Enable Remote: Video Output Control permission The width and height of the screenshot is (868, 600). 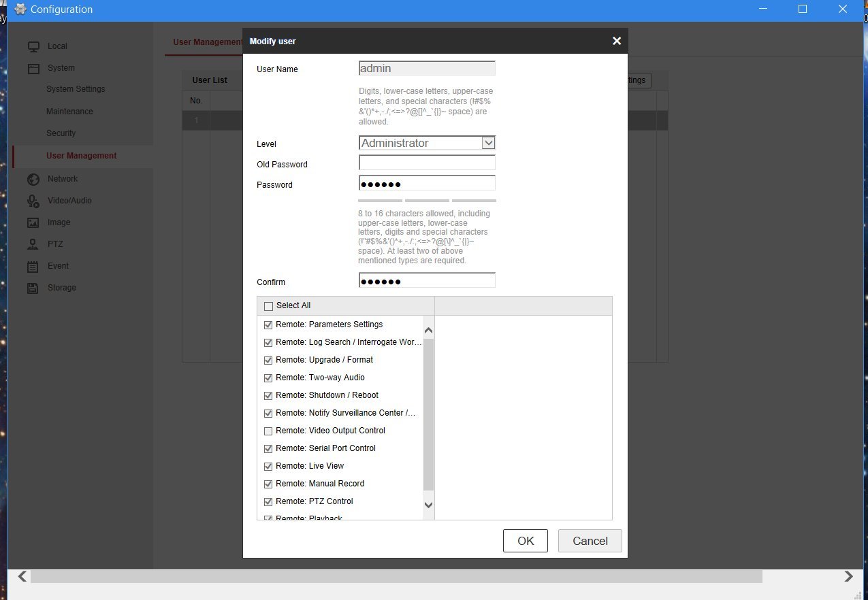point(268,431)
